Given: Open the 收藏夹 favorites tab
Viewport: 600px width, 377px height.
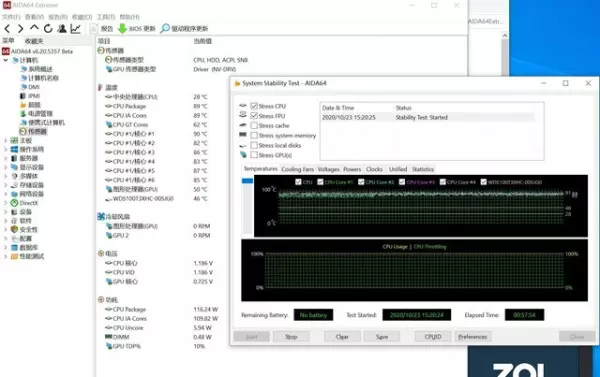Looking at the screenshot, I should tap(34, 41).
